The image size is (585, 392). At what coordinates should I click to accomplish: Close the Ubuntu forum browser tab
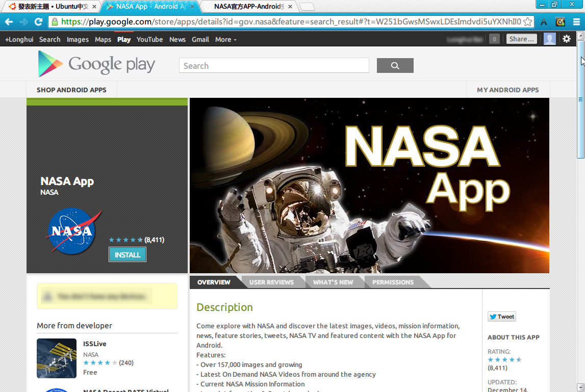coord(94,7)
